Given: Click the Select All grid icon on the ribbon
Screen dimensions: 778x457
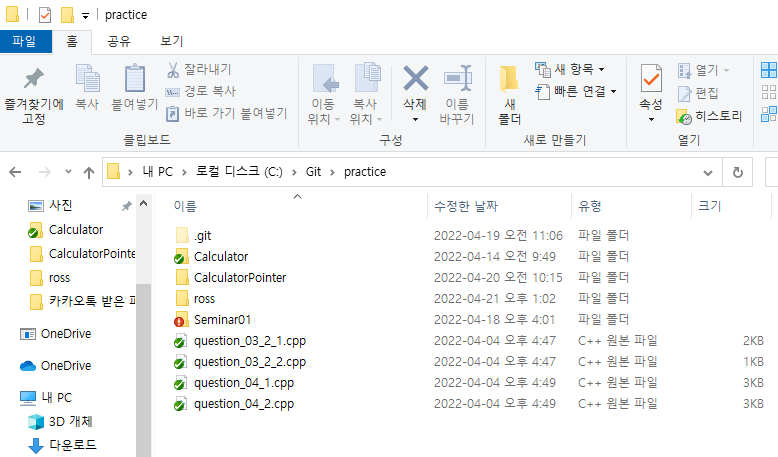Looking at the screenshot, I should click(x=769, y=70).
